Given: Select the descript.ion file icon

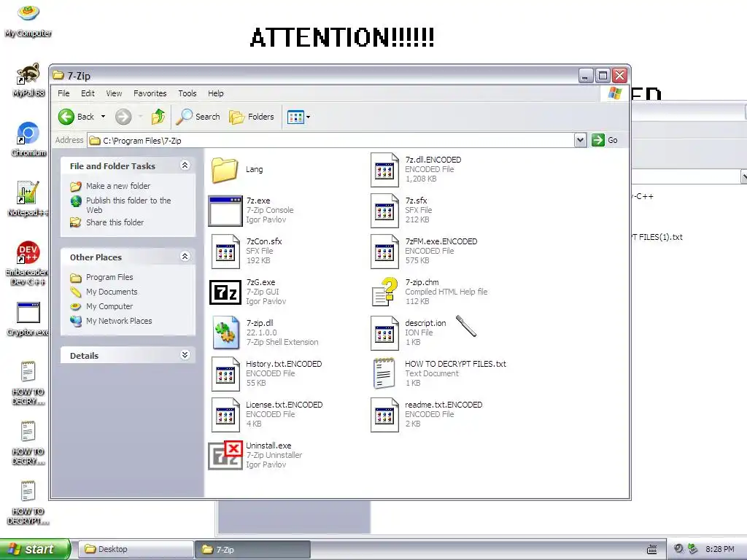Looking at the screenshot, I should coord(384,332).
